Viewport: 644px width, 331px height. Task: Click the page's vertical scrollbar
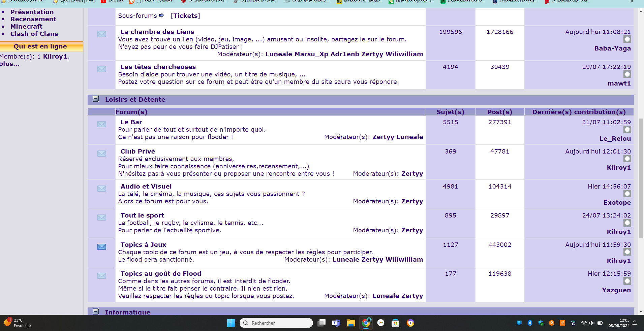641,178
